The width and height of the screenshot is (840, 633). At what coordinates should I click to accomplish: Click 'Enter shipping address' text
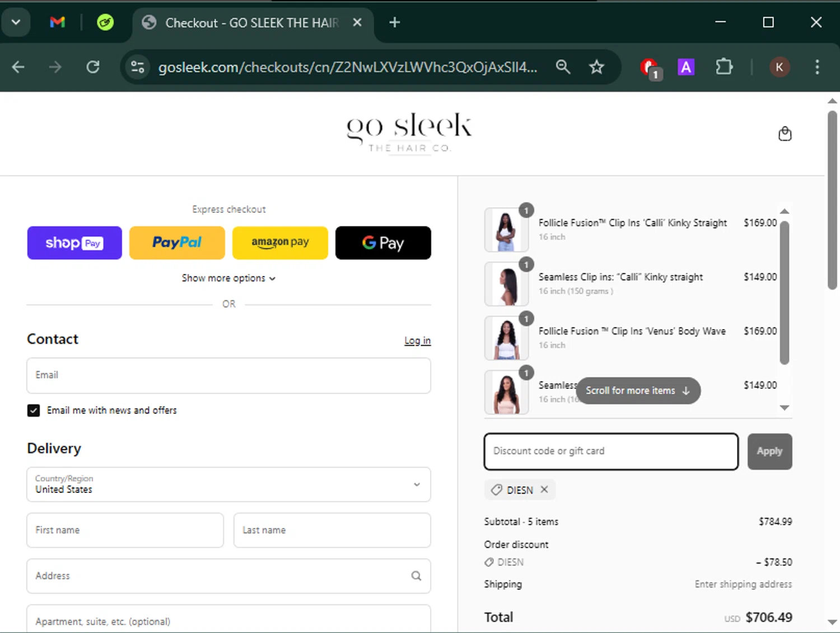click(x=743, y=584)
